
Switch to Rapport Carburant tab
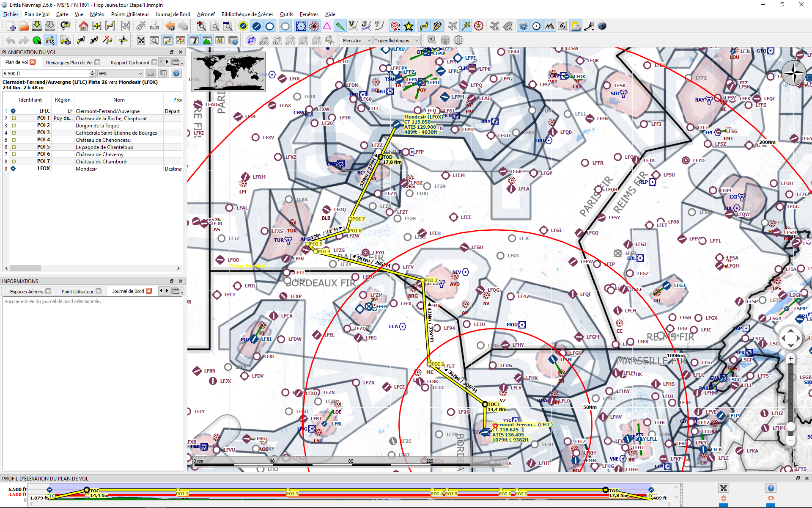(x=130, y=62)
